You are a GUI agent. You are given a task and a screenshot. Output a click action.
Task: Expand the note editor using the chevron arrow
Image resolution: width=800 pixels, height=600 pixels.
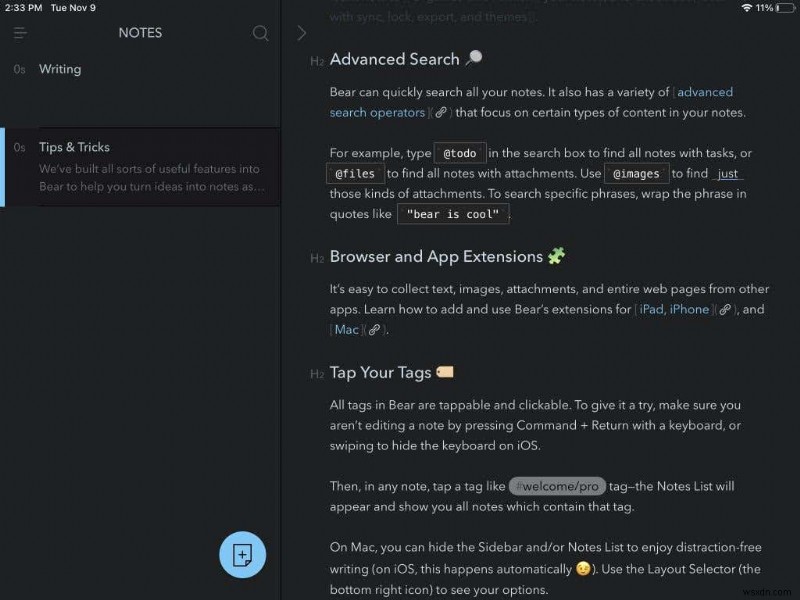(x=301, y=32)
